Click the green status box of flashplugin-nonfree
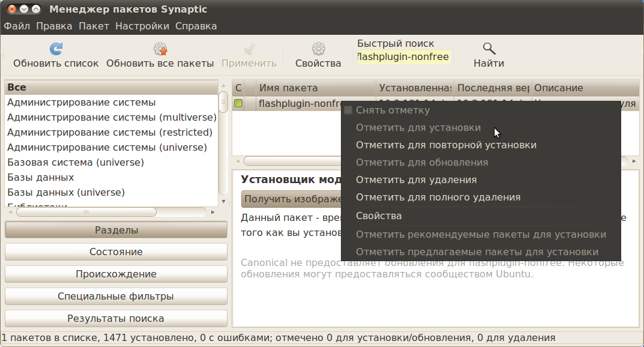Image resolution: width=644 pixels, height=347 pixels. (x=238, y=103)
